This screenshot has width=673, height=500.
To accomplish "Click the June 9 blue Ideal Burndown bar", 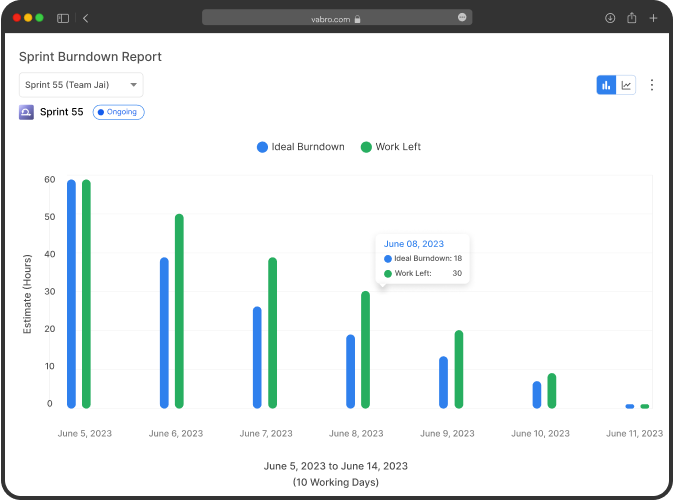I will pos(443,382).
